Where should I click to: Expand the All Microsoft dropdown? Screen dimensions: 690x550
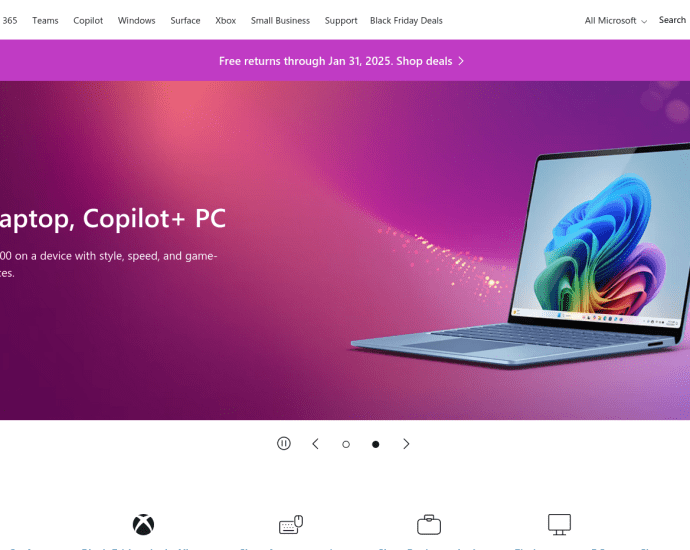[x=616, y=21]
